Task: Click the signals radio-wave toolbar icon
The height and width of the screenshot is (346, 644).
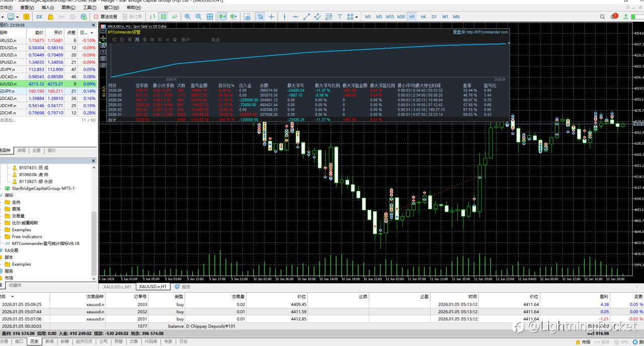Action: point(61,17)
